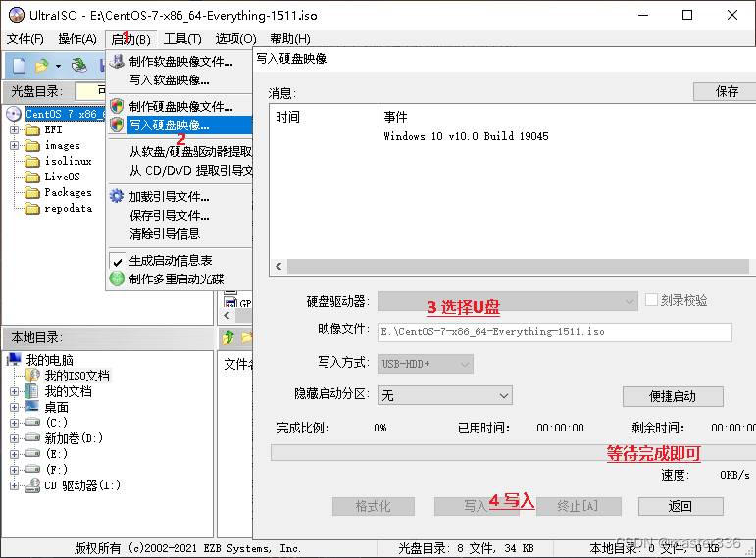756x558 pixels.
Task: Toggle the 生成启动信息表 checked menu item
Action: click(x=171, y=261)
